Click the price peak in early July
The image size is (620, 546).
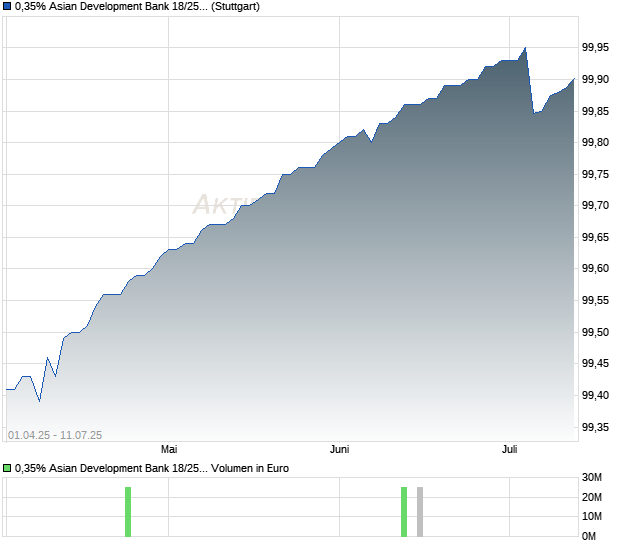[x=525, y=48]
